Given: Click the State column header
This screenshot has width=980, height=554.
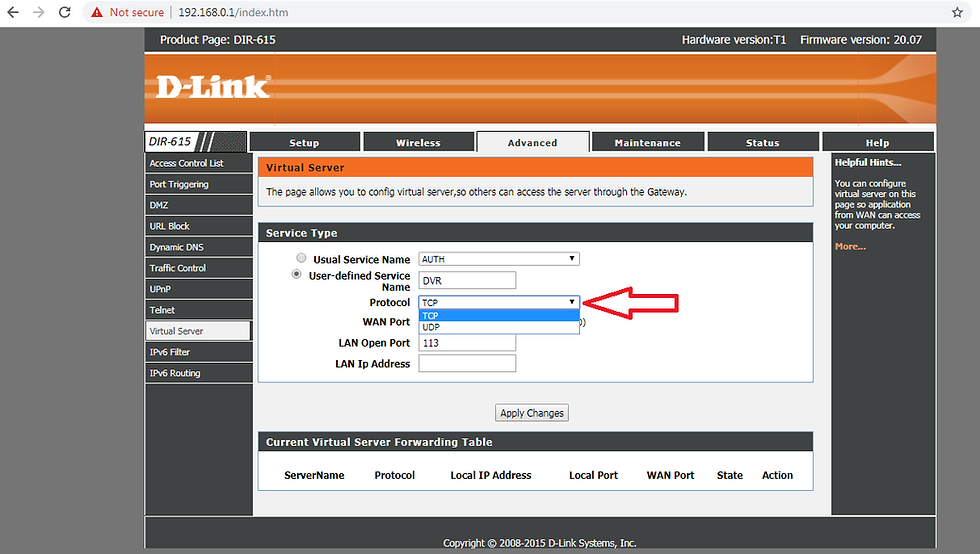Looking at the screenshot, I should (730, 475).
